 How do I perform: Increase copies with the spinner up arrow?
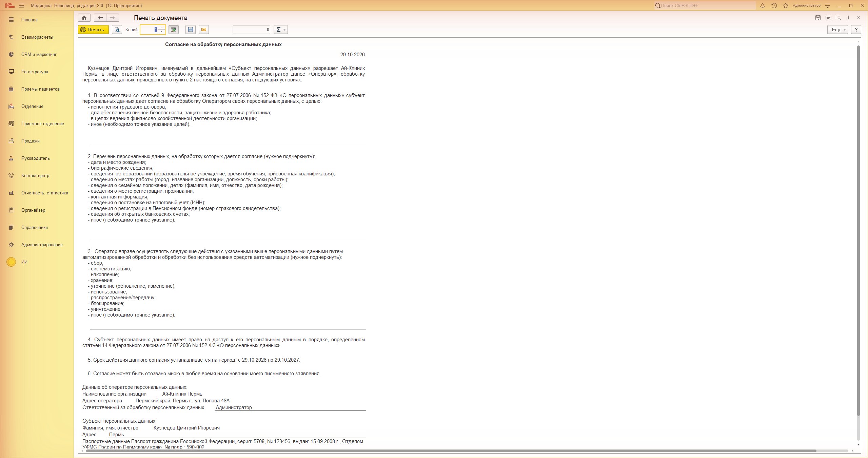(161, 28)
